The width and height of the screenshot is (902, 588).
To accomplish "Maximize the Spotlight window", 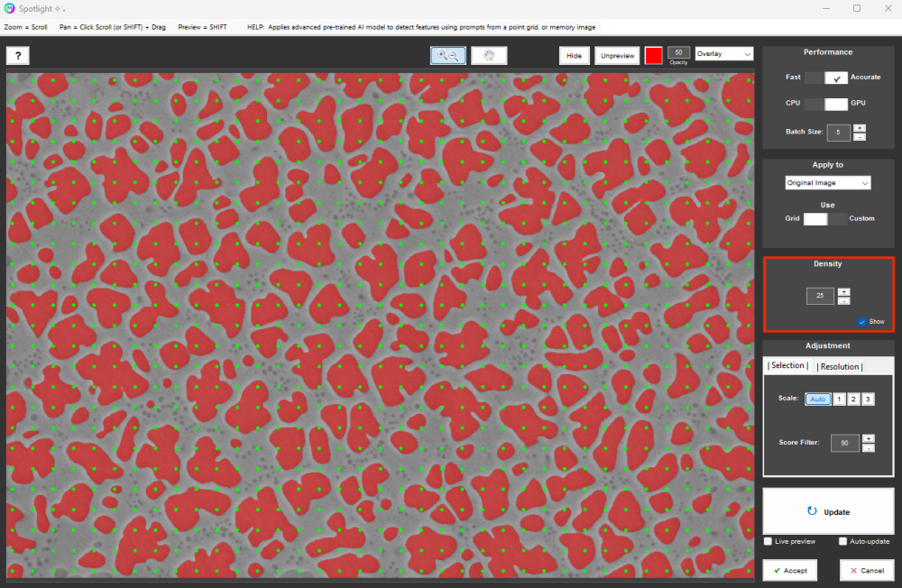I will pyautogui.click(x=857, y=9).
